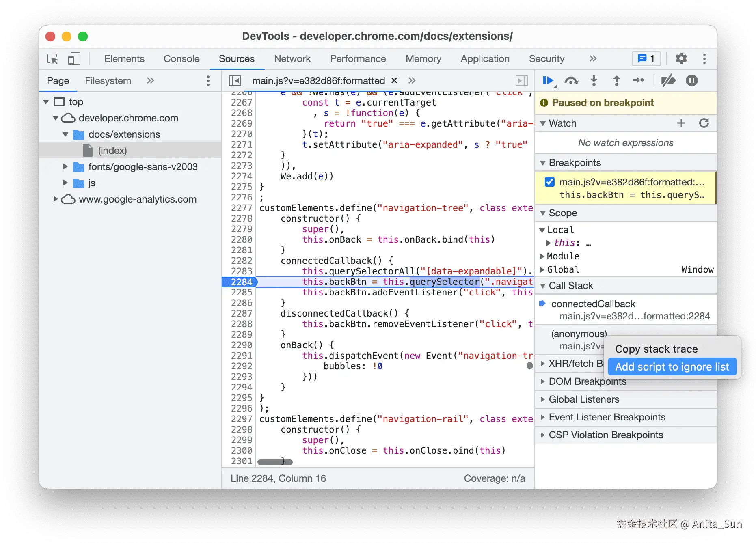
Task: Expand the fonts/google-sans-v2003 folder
Action: (x=65, y=166)
